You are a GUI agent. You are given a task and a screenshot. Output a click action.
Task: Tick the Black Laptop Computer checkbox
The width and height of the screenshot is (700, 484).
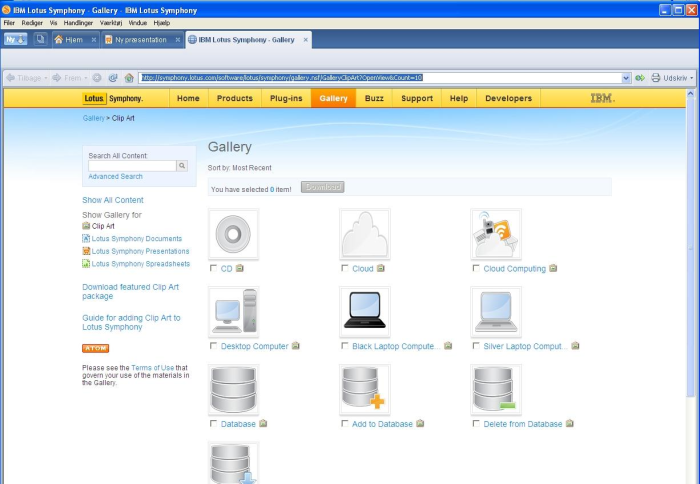point(345,346)
